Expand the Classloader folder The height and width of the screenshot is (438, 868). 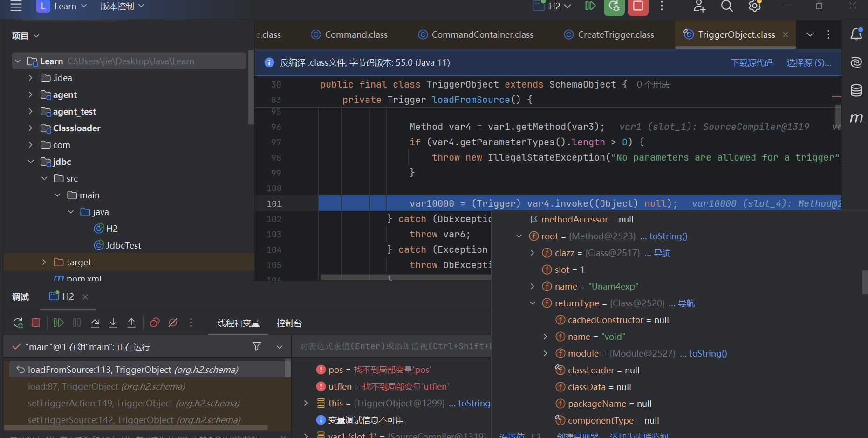click(x=31, y=128)
